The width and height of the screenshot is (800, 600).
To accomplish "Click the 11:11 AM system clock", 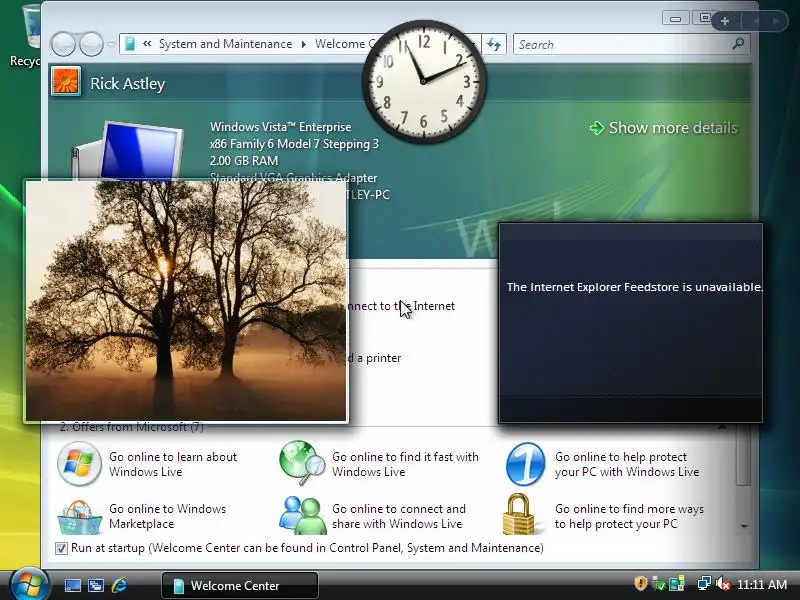I will click(x=762, y=584).
